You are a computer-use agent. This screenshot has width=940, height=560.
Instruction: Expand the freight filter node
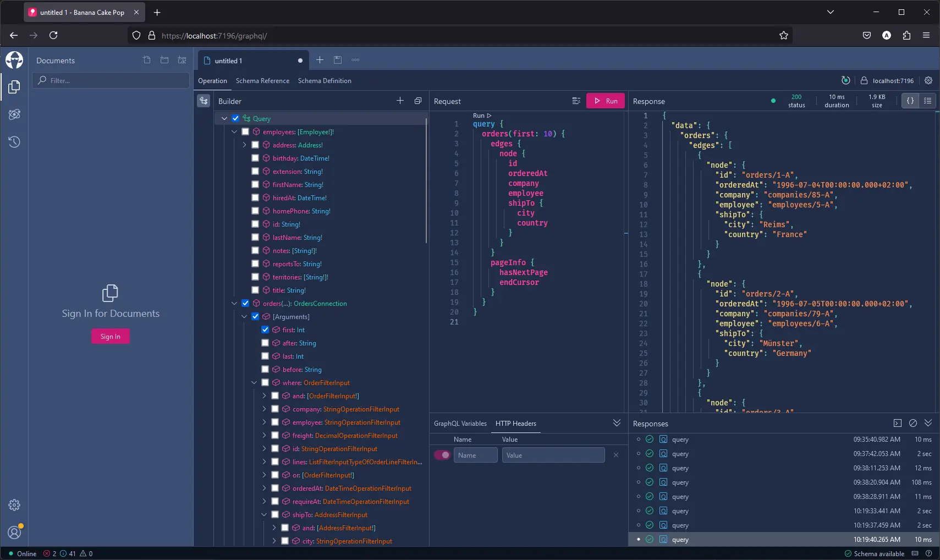[264, 435]
